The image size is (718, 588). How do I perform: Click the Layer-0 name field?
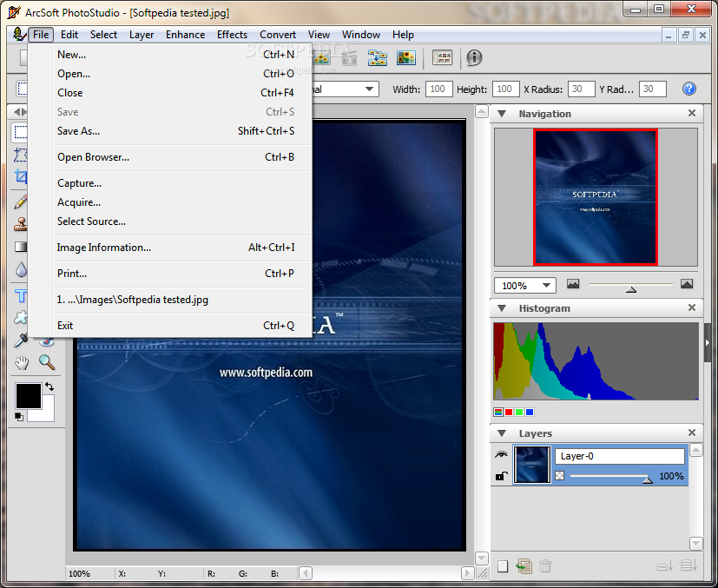620,456
